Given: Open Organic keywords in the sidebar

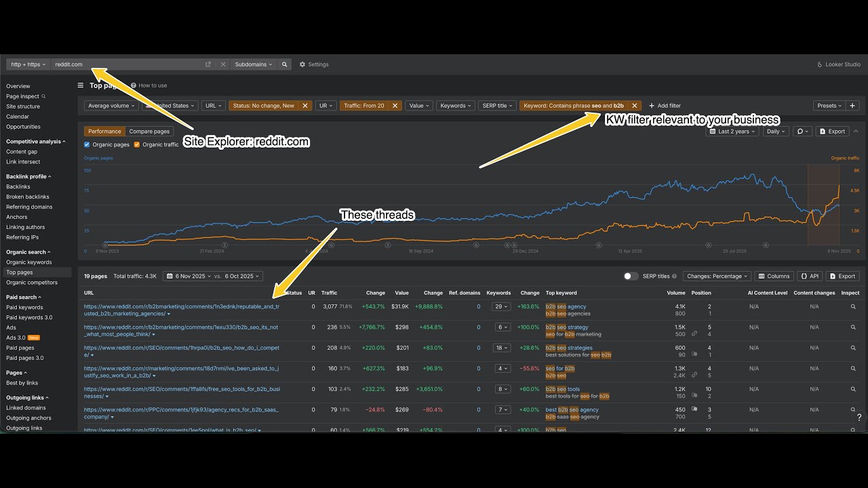Looking at the screenshot, I should [x=29, y=262].
